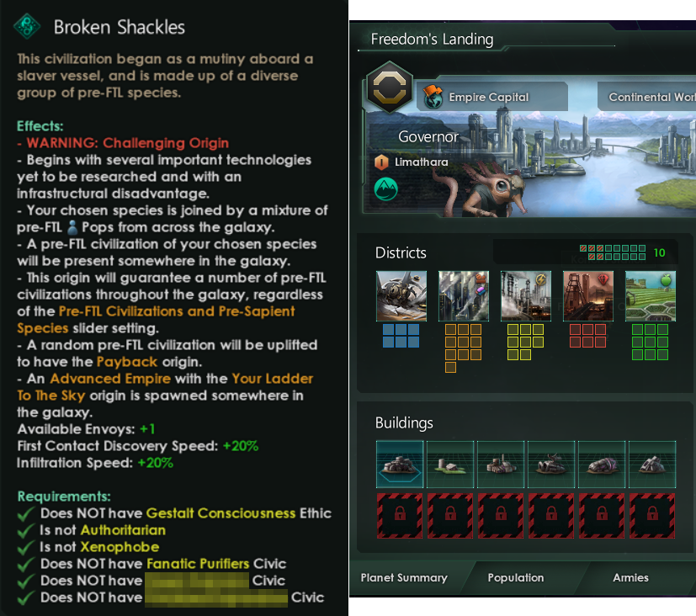
Task: Open the Planet Summary tab
Action: [x=404, y=578]
